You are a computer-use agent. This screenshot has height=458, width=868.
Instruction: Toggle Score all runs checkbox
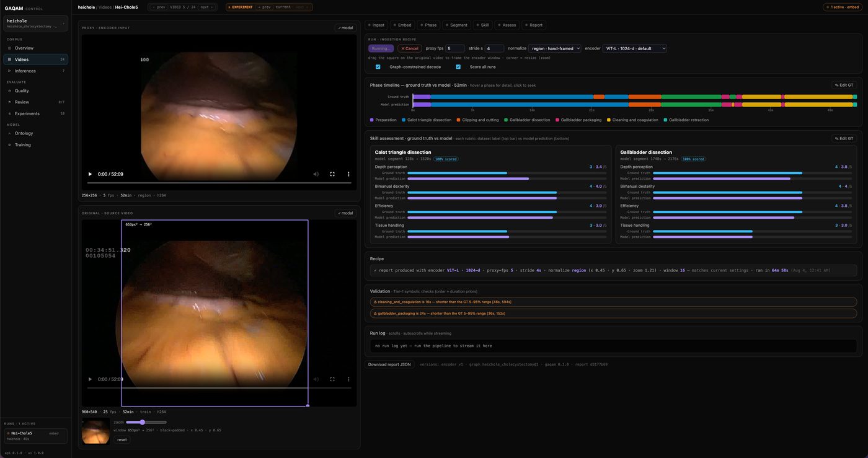coord(458,67)
